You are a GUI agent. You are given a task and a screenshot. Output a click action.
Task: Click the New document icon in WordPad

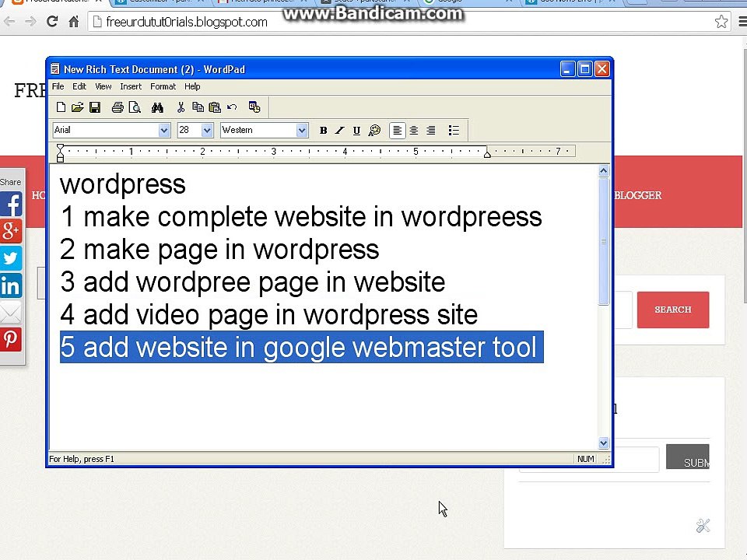[x=61, y=107]
